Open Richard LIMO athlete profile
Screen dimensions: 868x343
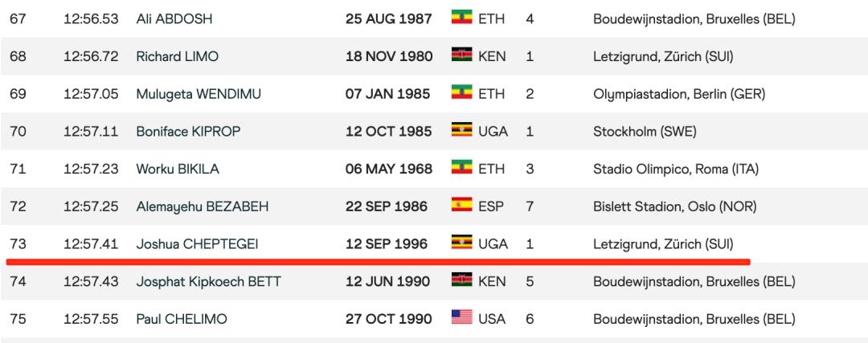pyautogui.click(x=177, y=56)
